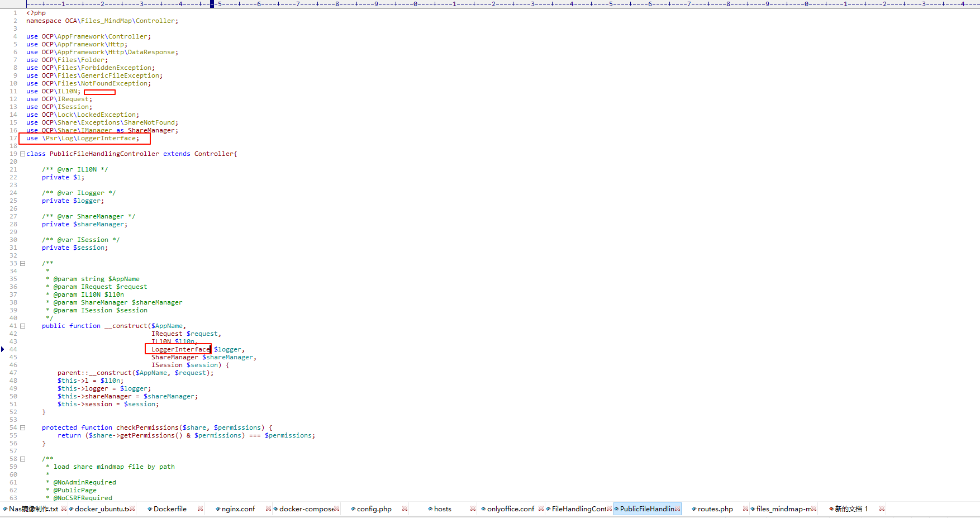
Task: Close the FileHandlingCont tab
Action: pos(609,509)
